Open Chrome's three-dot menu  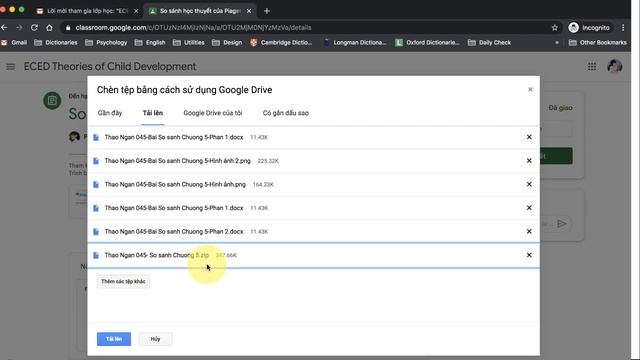click(x=623, y=28)
